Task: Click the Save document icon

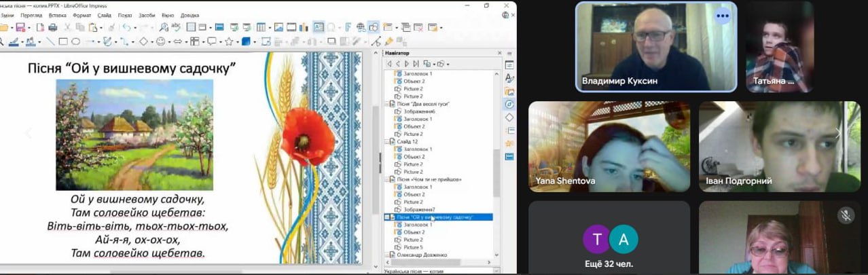Action: (20, 27)
